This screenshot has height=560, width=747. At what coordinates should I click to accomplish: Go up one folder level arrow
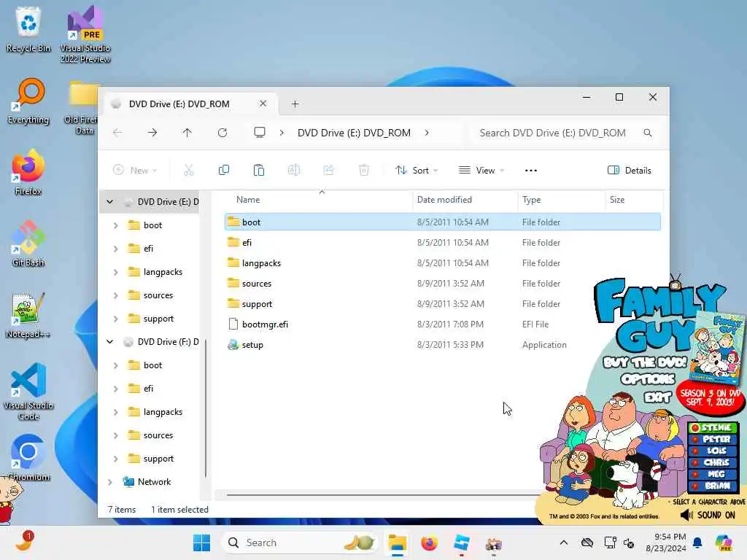(x=187, y=133)
